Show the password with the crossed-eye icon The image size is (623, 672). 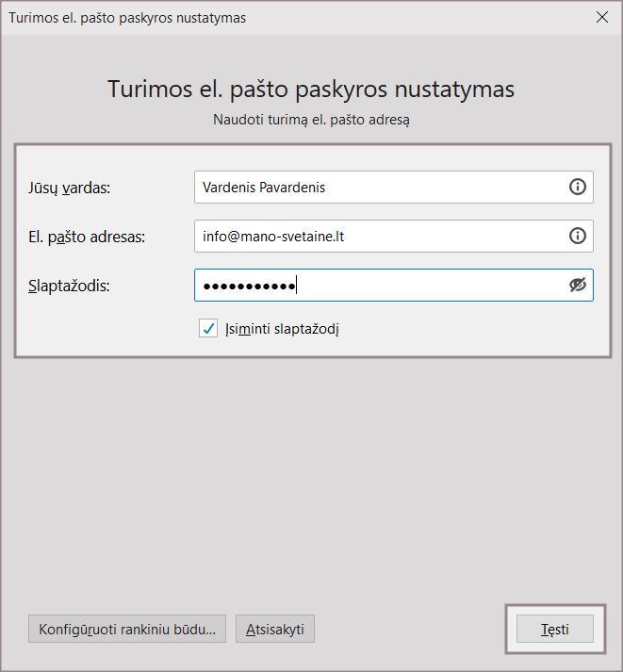tap(578, 285)
